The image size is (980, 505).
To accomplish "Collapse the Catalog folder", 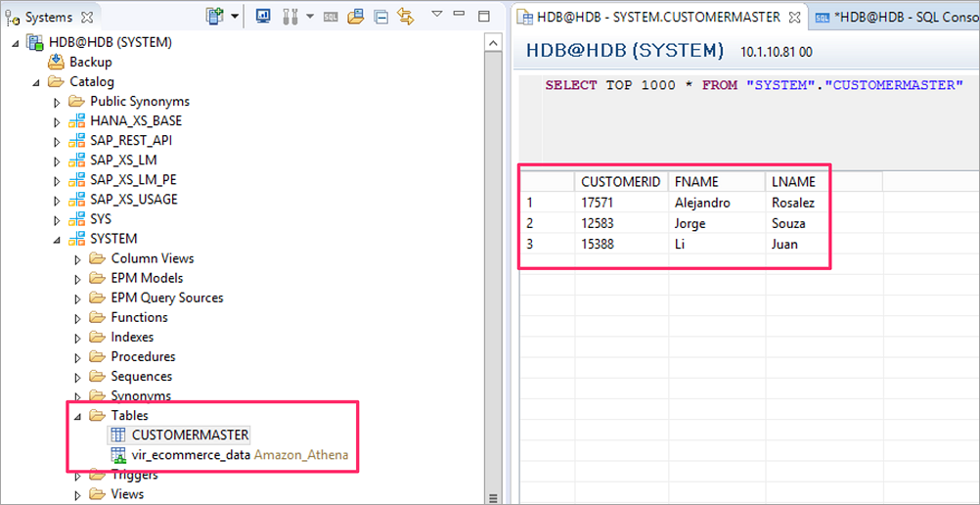I will pos(36,82).
